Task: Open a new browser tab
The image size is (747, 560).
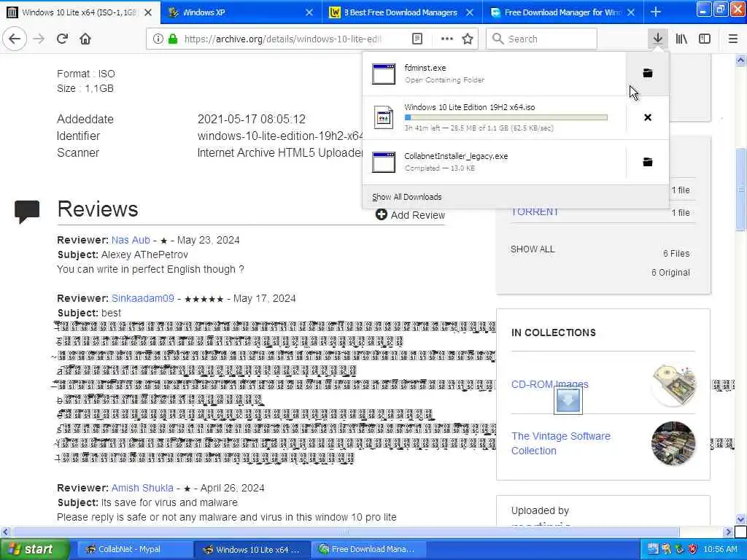Action: (x=656, y=12)
